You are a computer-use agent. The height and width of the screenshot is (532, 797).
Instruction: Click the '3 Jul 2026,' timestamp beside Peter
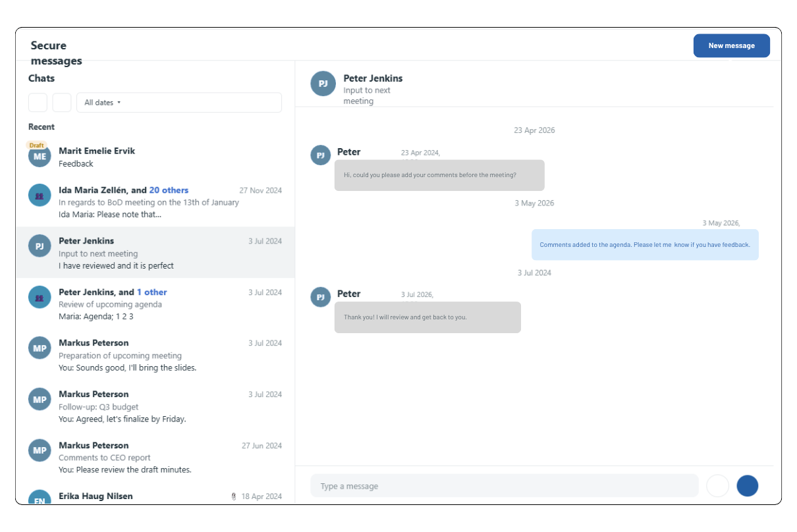[x=417, y=295]
